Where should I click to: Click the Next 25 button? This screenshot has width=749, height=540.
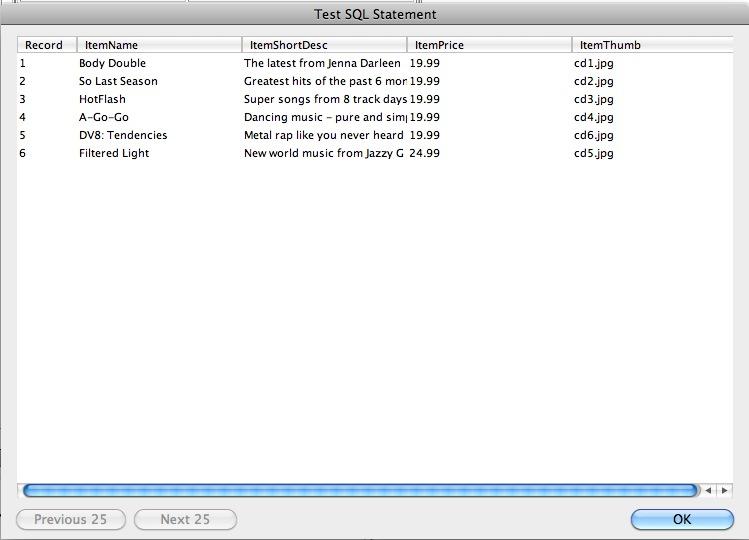tap(185, 519)
